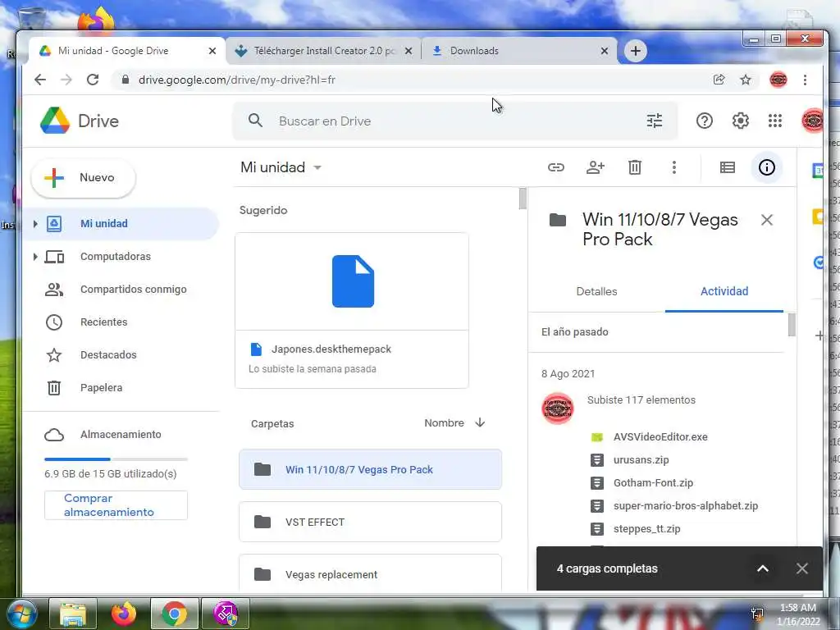Switch to the Detalles tab
This screenshot has height=630, width=840.
click(x=596, y=291)
